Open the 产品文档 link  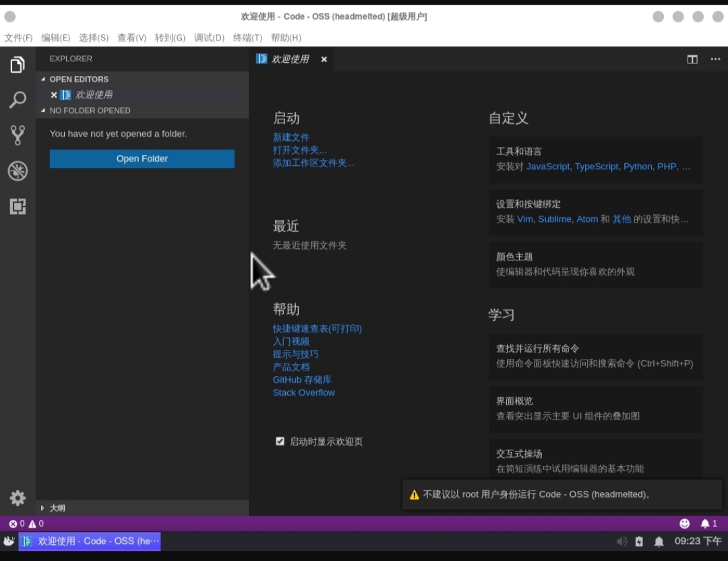point(291,367)
